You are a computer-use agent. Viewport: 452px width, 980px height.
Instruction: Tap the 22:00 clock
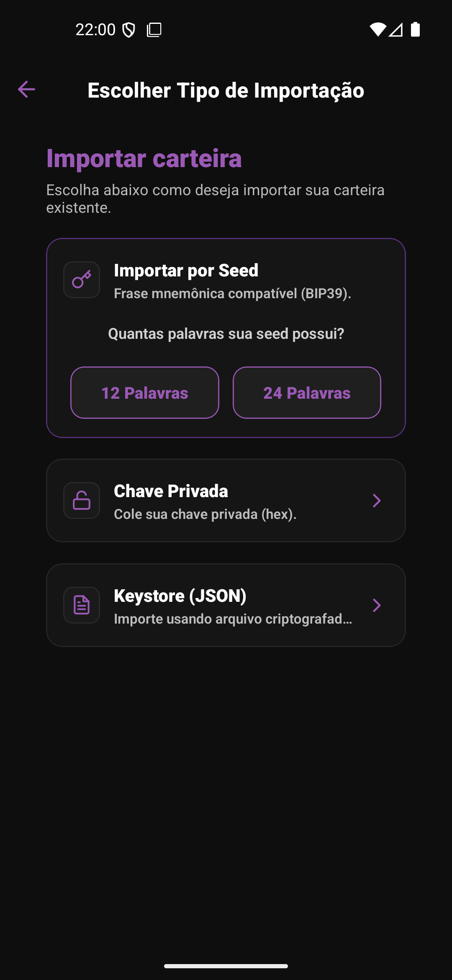coord(95,30)
